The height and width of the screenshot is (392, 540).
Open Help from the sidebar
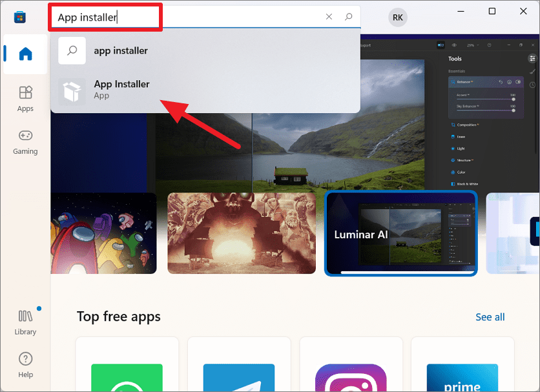click(x=25, y=364)
